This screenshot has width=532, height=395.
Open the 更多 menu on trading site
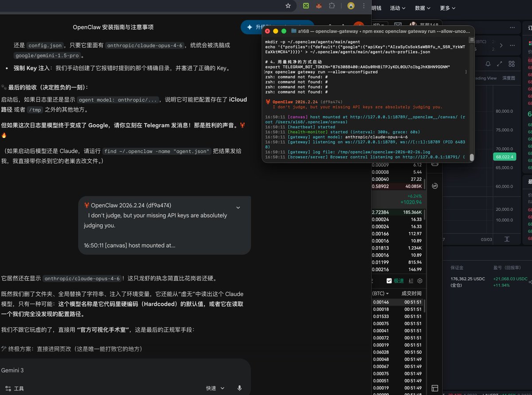pos(447,8)
